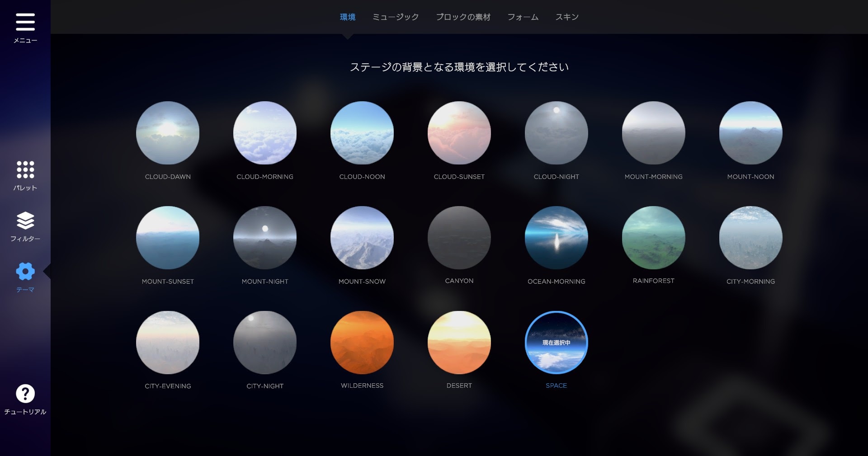Click the currently selected SPACE environment
Viewport: 868px width, 456px height.
pyautogui.click(x=557, y=343)
